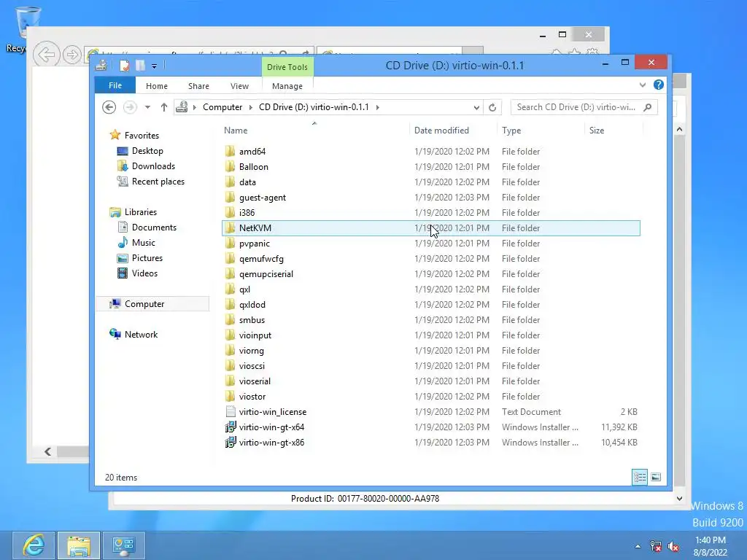Click the search magnifier icon
This screenshot has width=747, height=560.
pos(648,107)
